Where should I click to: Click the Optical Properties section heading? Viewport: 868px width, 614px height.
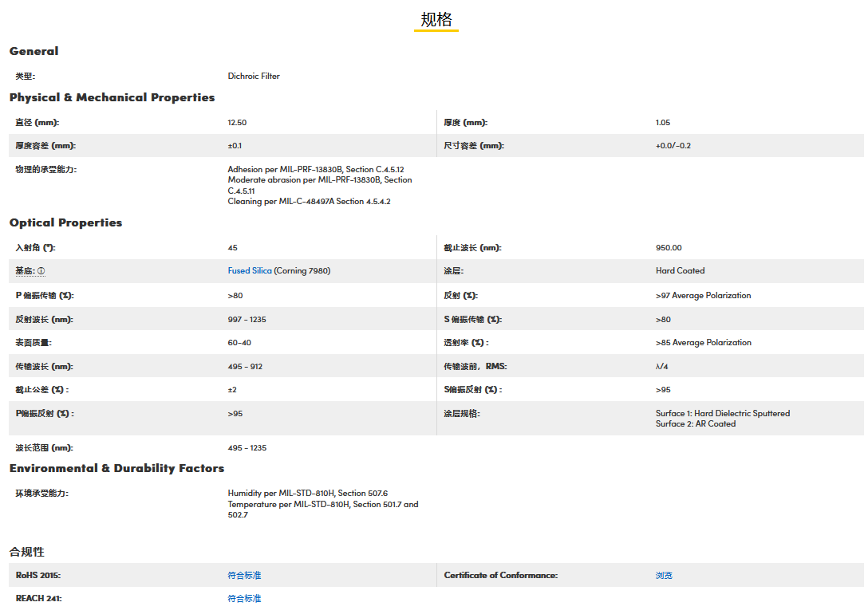coord(65,222)
